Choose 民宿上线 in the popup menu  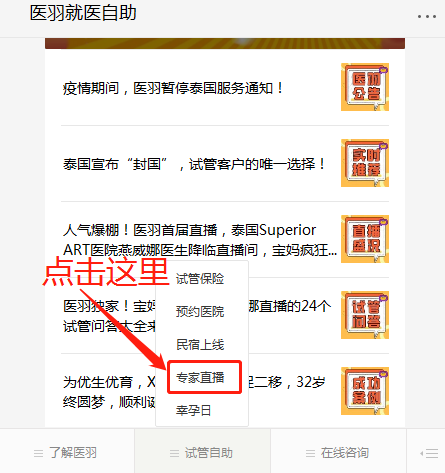[x=200, y=344]
